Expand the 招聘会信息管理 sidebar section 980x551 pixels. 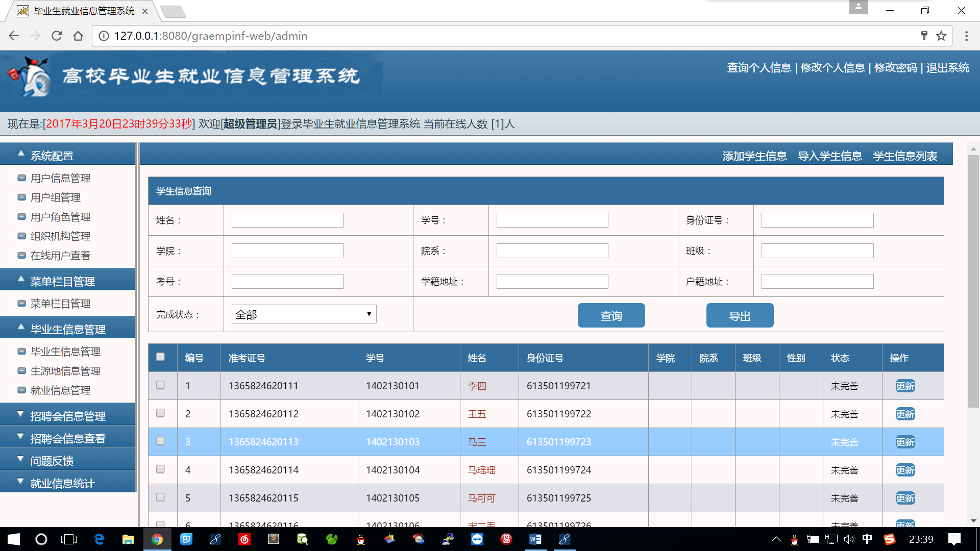point(67,416)
